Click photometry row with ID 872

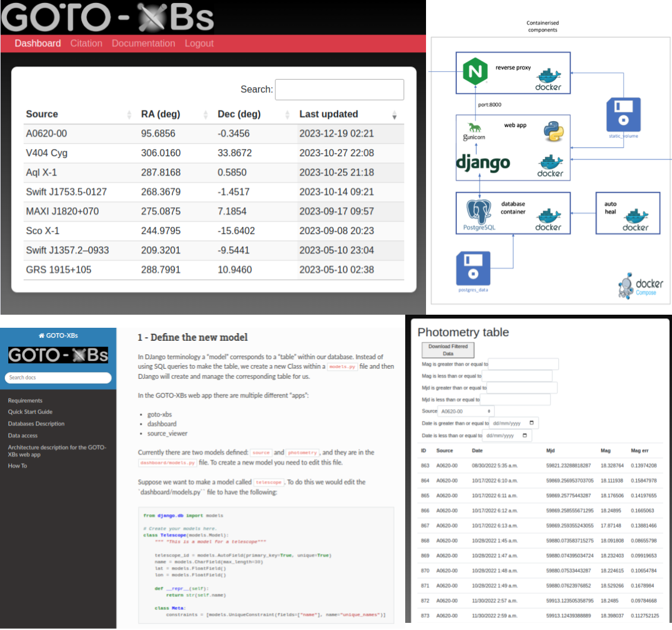(540, 600)
